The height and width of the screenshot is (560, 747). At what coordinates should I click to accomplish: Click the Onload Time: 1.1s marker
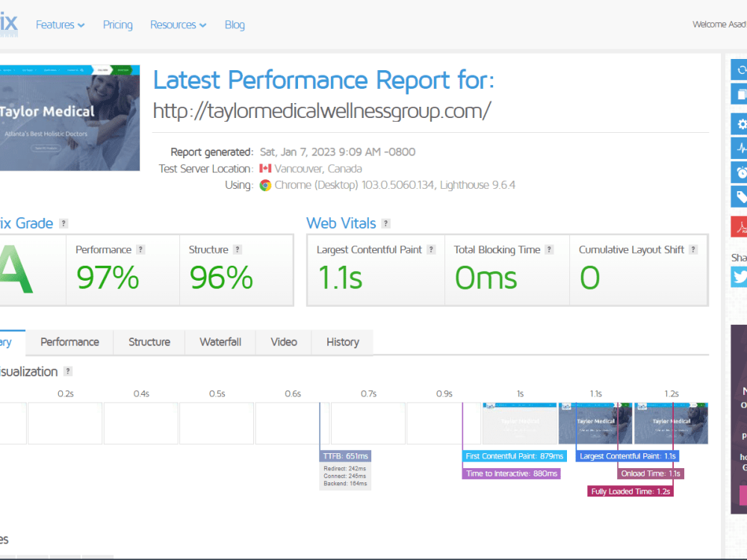(651, 474)
